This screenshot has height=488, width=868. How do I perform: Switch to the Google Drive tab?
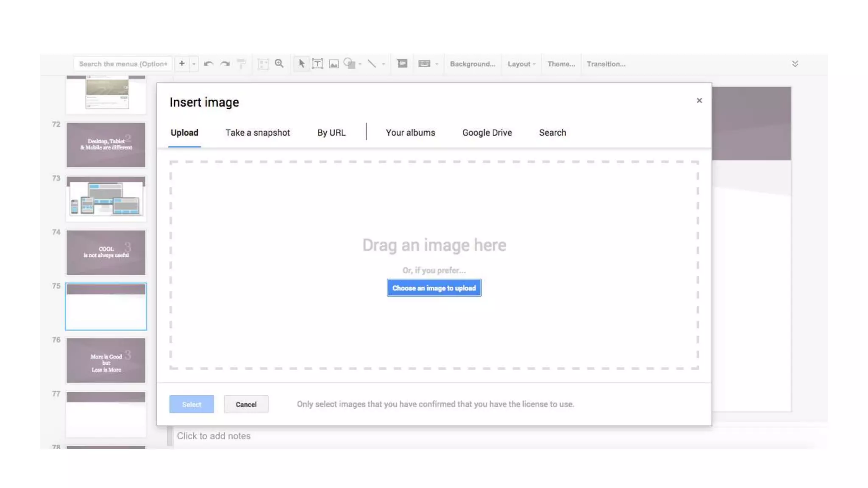[487, 133]
